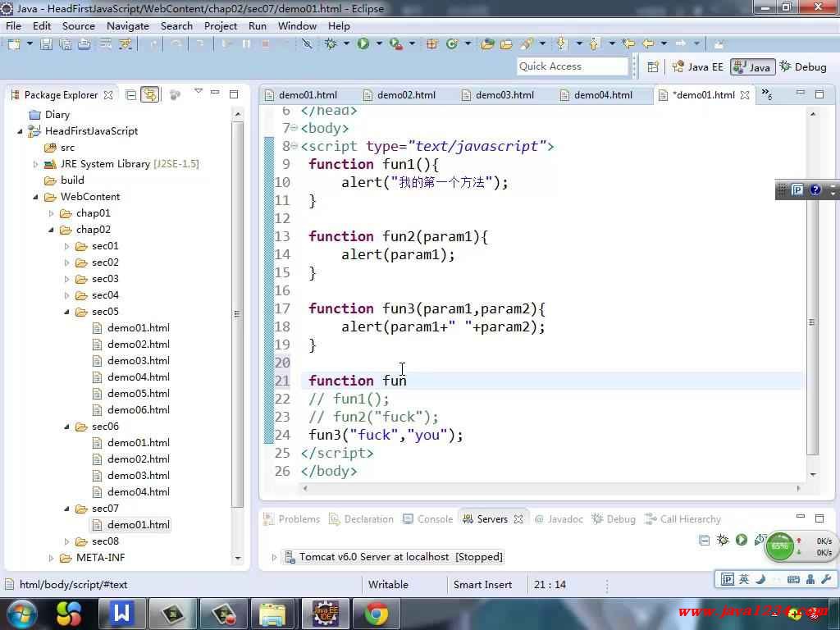The height and width of the screenshot is (630, 840).
Task: Click the Save All toolbar icon
Action: (x=66, y=44)
